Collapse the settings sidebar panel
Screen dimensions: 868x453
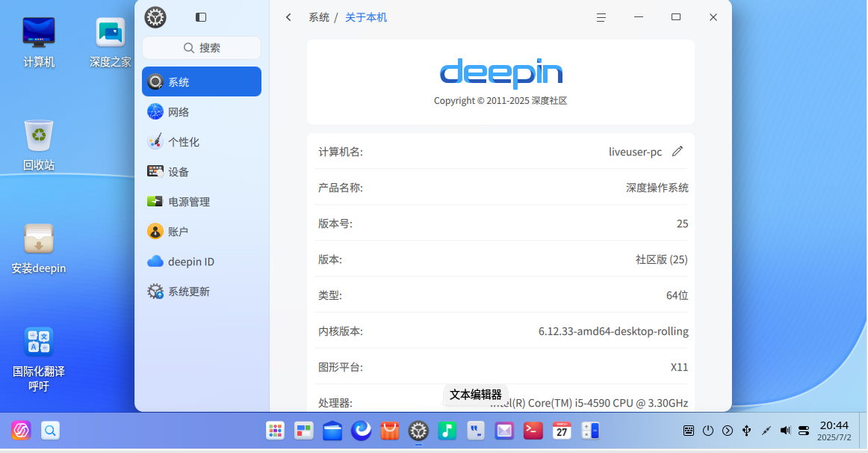201,17
